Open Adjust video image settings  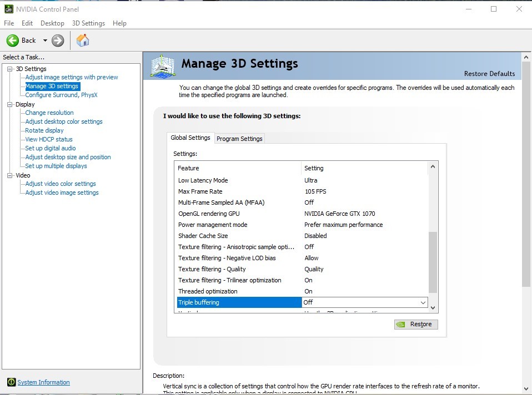click(62, 193)
